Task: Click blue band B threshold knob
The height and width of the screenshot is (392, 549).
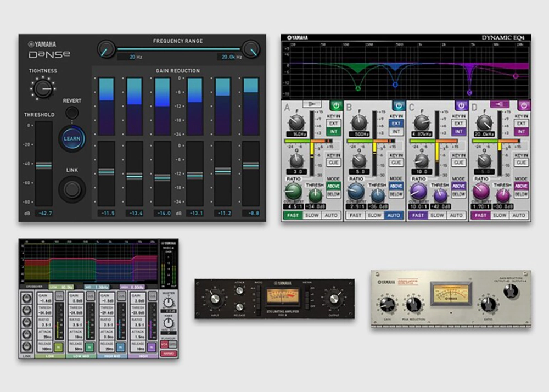Action: [x=378, y=195]
